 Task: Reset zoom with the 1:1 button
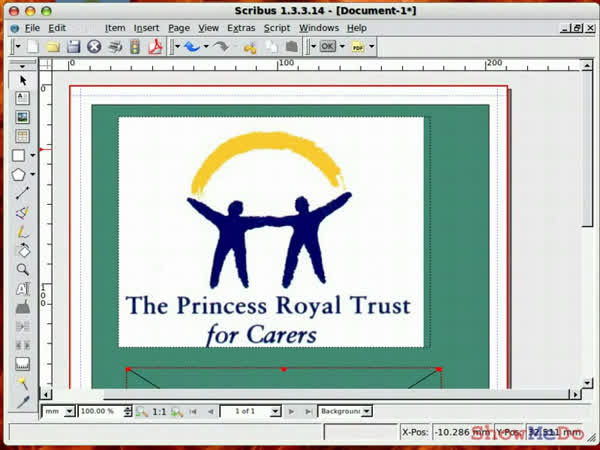[x=159, y=412]
